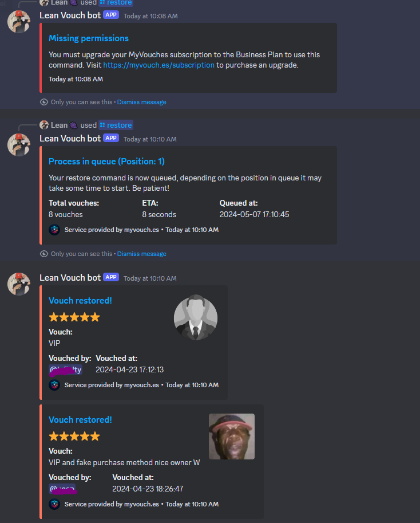Click the myvouch.es shield icon in last vouch footer
The width and height of the screenshot is (420, 523).
(x=54, y=504)
